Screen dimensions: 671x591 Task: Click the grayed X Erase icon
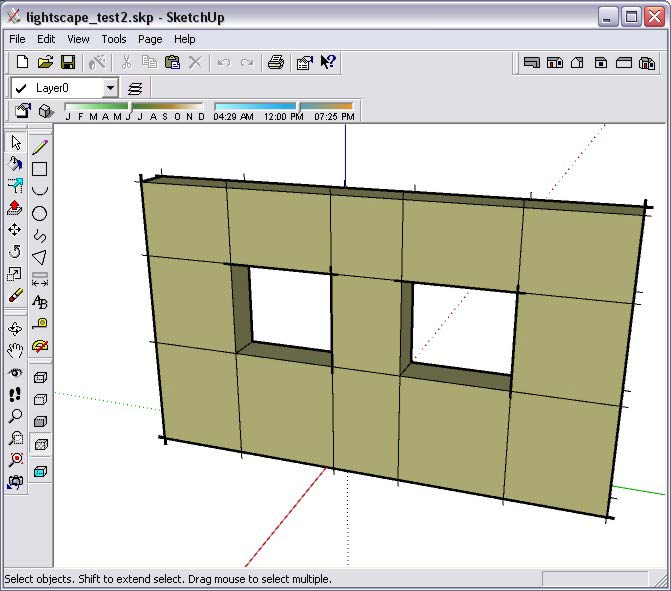(x=195, y=63)
